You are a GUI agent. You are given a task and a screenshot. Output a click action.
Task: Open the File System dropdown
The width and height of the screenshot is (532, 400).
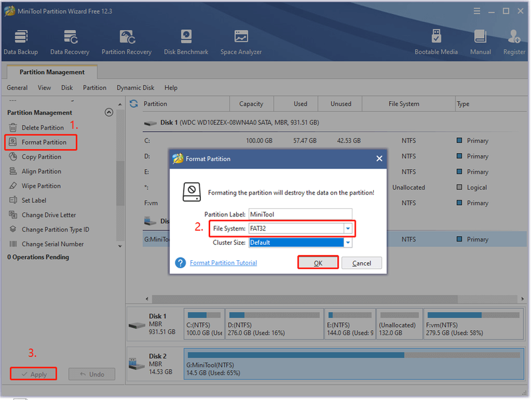pos(348,228)
